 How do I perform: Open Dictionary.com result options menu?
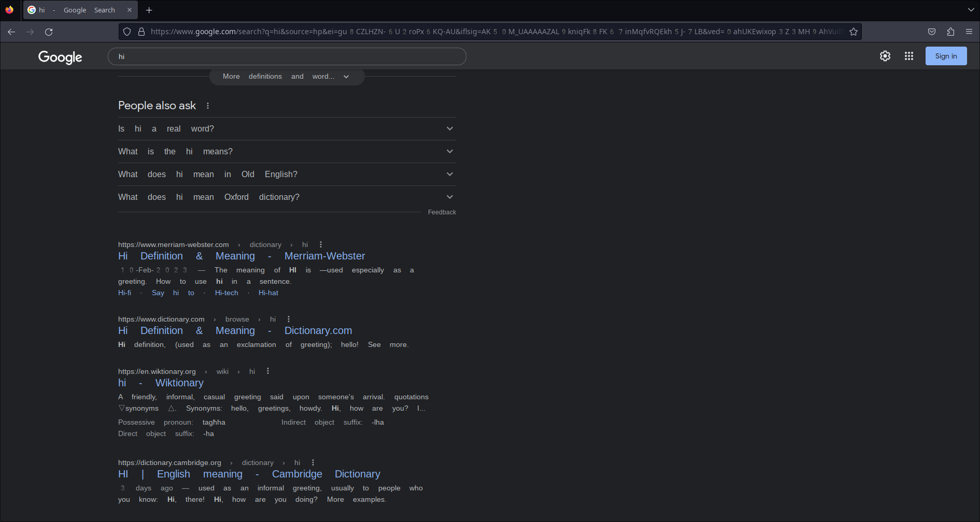pyautogui.click(x=289, y=319)
